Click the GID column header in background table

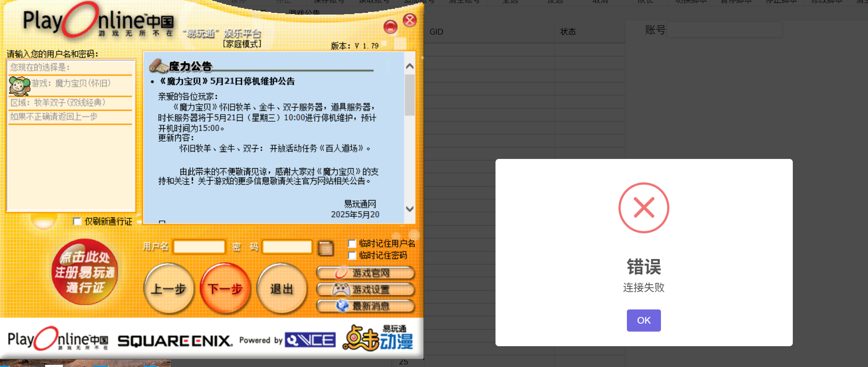[x=436, y=32]
